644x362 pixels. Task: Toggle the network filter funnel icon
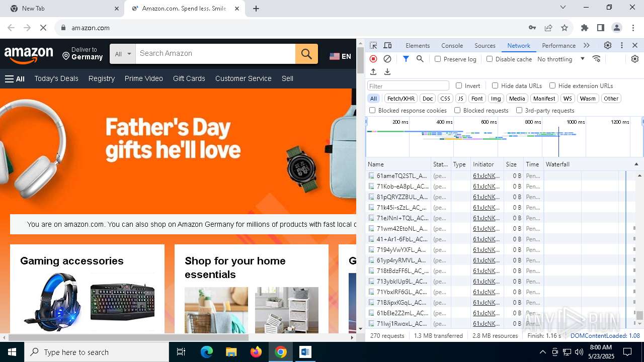point(406,59)
